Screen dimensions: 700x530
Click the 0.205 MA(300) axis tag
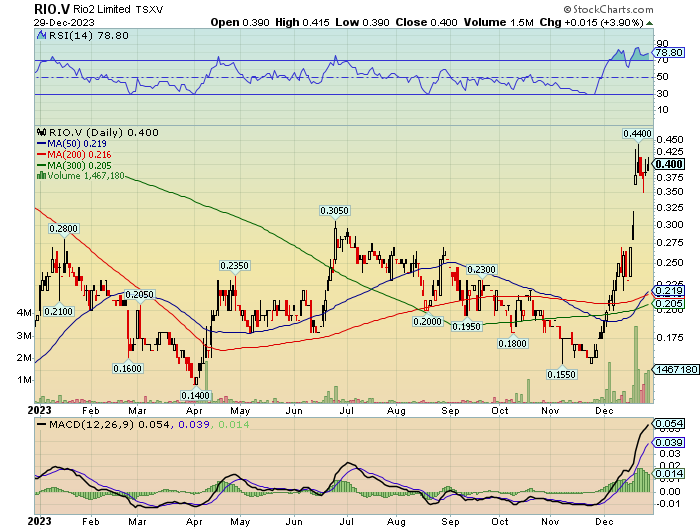(669, 304)
